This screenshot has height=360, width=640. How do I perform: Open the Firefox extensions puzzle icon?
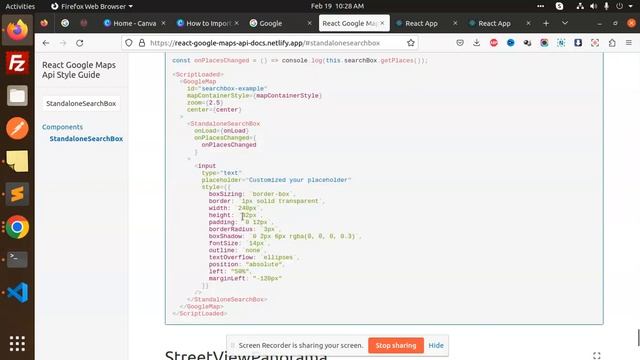tap(612, 43)
